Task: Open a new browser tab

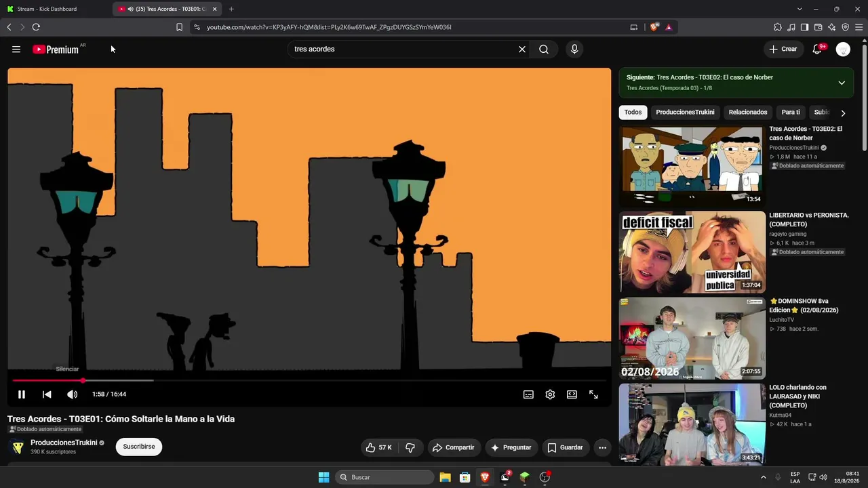Action: (231, 9)
